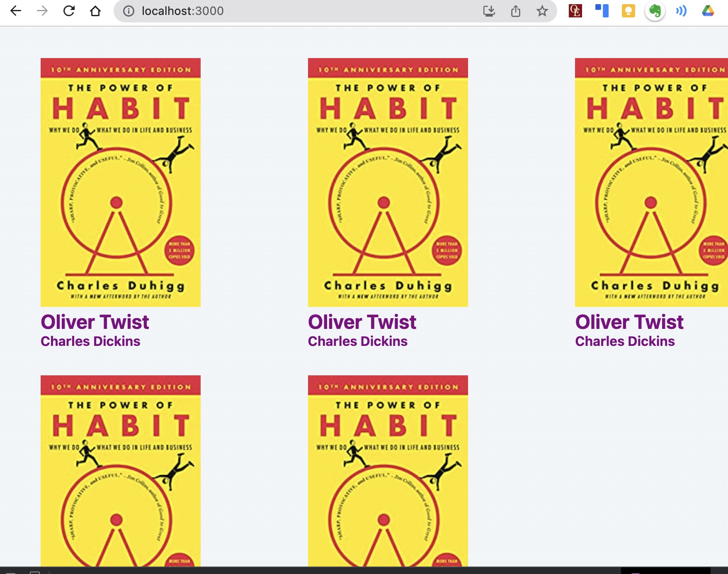728x574 pixels.
Task: Click Oliver Twist title under third top-row book
Action: pos(629,322)
